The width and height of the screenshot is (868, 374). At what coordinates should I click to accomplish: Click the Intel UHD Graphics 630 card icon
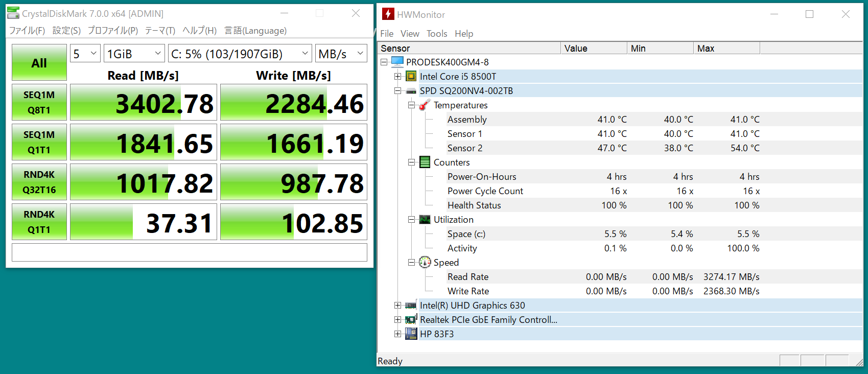tap(411, 306)
